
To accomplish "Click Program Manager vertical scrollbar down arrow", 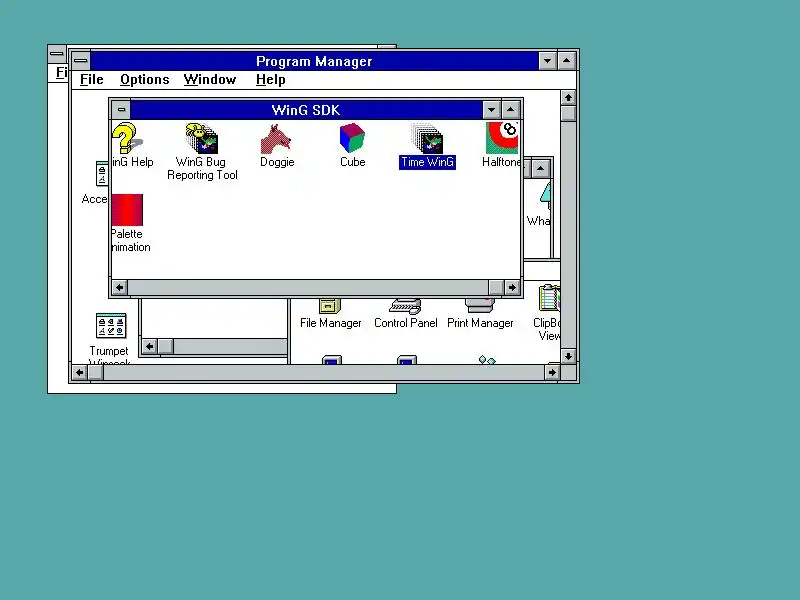I will (x=568, y=356).
